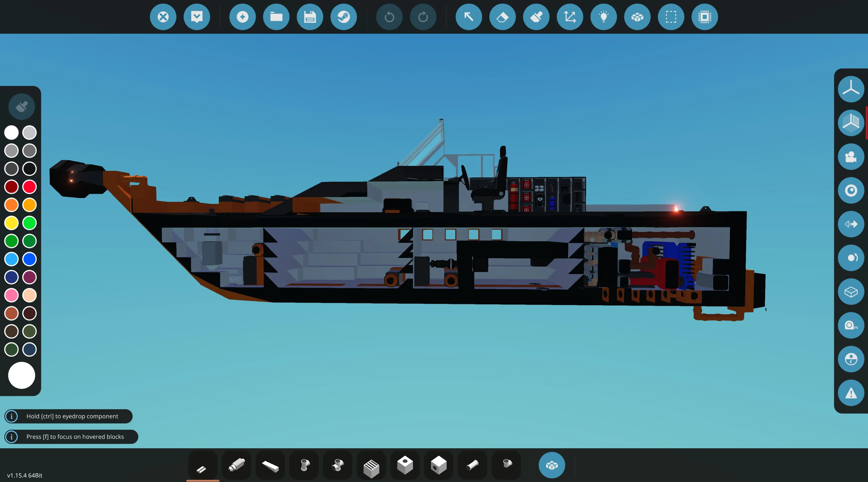This screenshot has width=868, height=482.
Task: Click the microprocessor chip icon
Action: pos(704,17)
